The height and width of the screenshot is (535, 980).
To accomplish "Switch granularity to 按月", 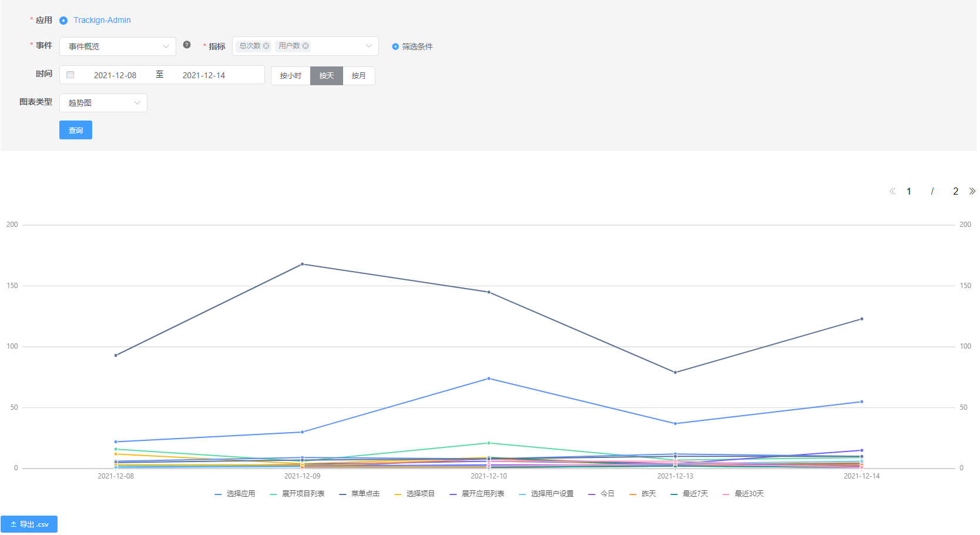I will tap(359, 76).
